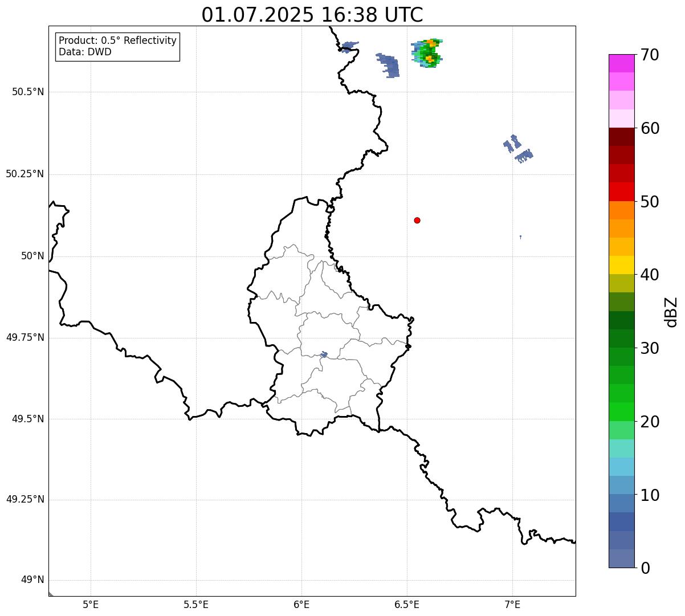Click the colorbar tick label 40
The image size is (685, 616).
click(x=649, y=275)
